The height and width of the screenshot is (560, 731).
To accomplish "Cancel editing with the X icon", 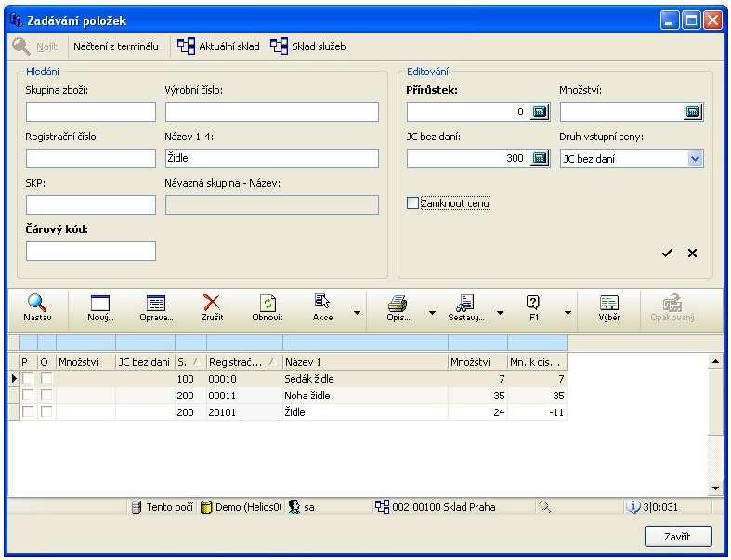I will click(692, 253).
